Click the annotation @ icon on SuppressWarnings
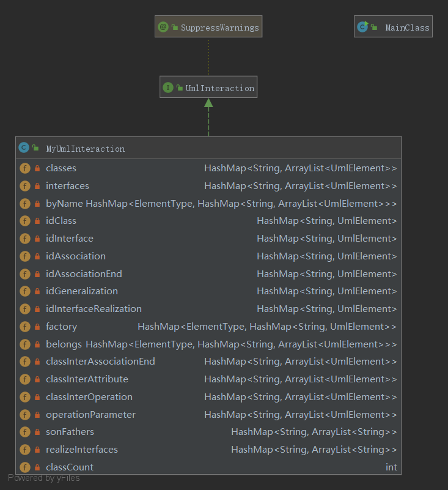The image size is (448, 490). click(163, 27)
